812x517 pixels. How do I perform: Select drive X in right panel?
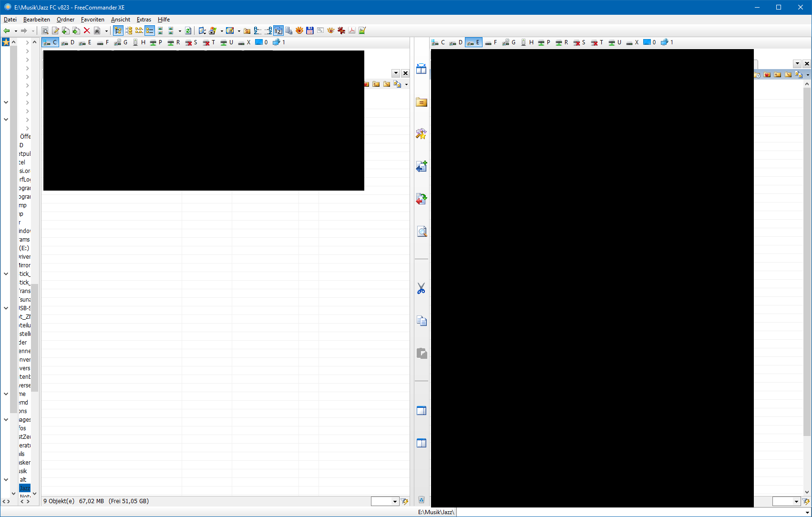tap(632, 42)
